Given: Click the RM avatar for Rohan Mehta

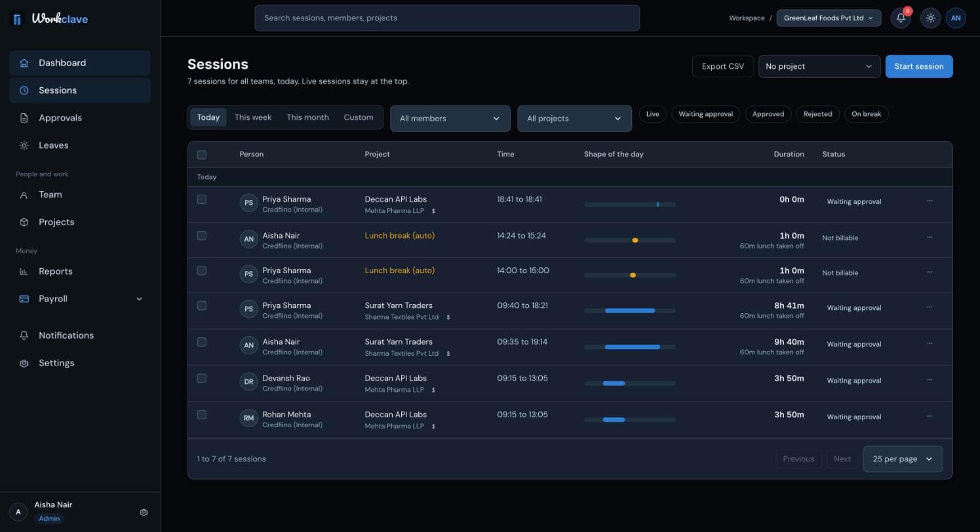Looking at the screenshot, I should (x=248, y=419).
